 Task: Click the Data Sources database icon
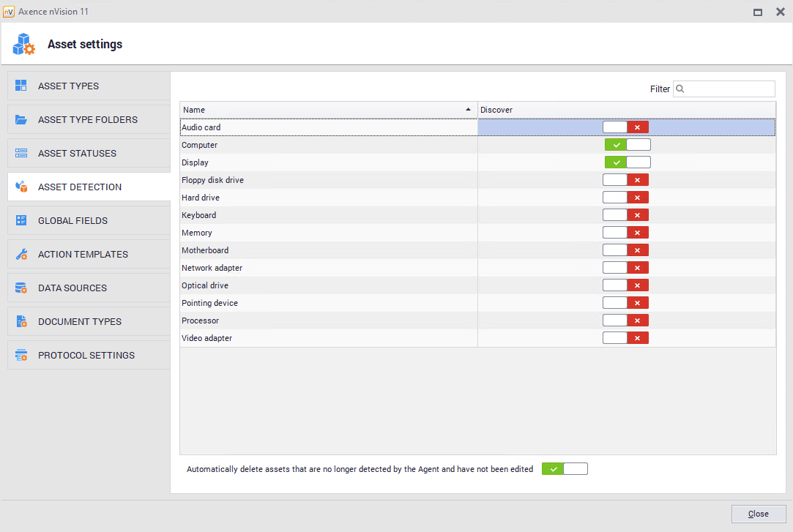coord(21,288)
